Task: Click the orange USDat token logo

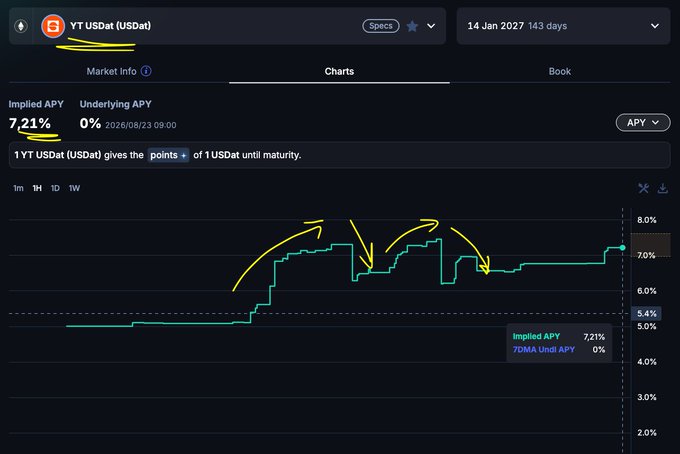Action: coord(53,26)
